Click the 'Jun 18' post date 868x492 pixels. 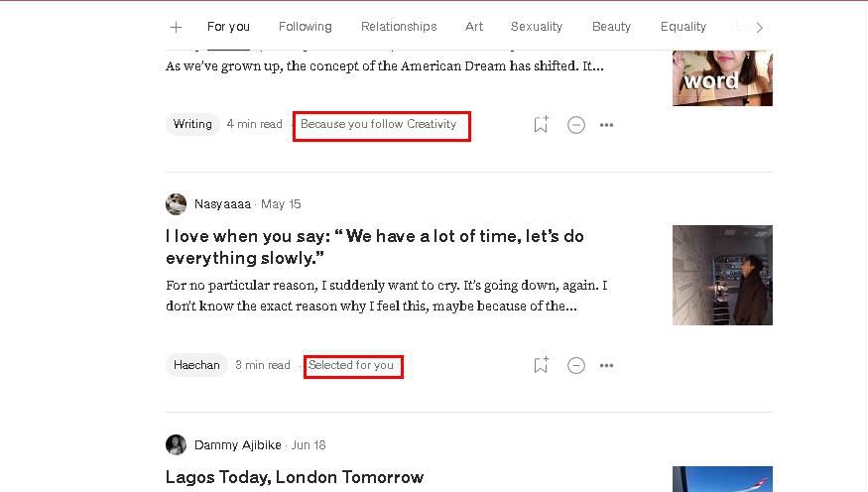(x=309, y=445)
